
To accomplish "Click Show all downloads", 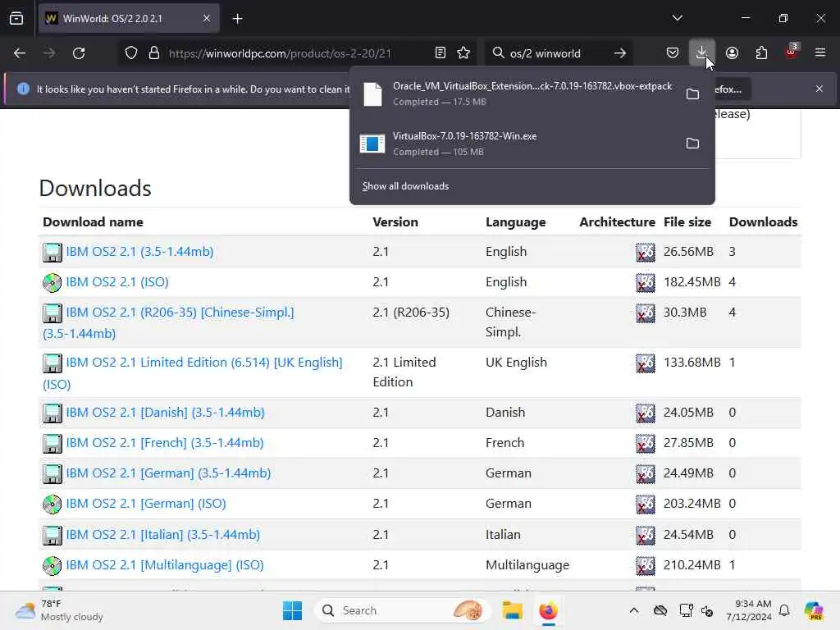I will 405,186.
